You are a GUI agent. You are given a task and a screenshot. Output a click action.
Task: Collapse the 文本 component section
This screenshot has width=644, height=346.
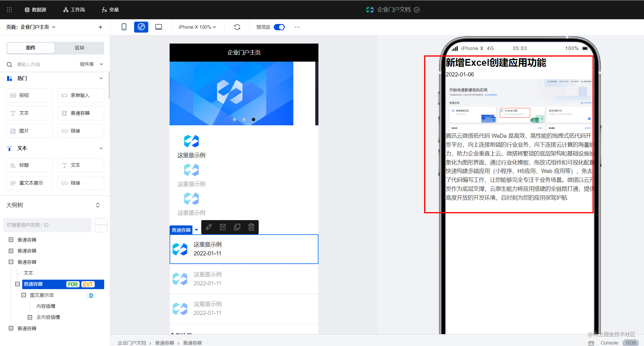tap(101, 148)
